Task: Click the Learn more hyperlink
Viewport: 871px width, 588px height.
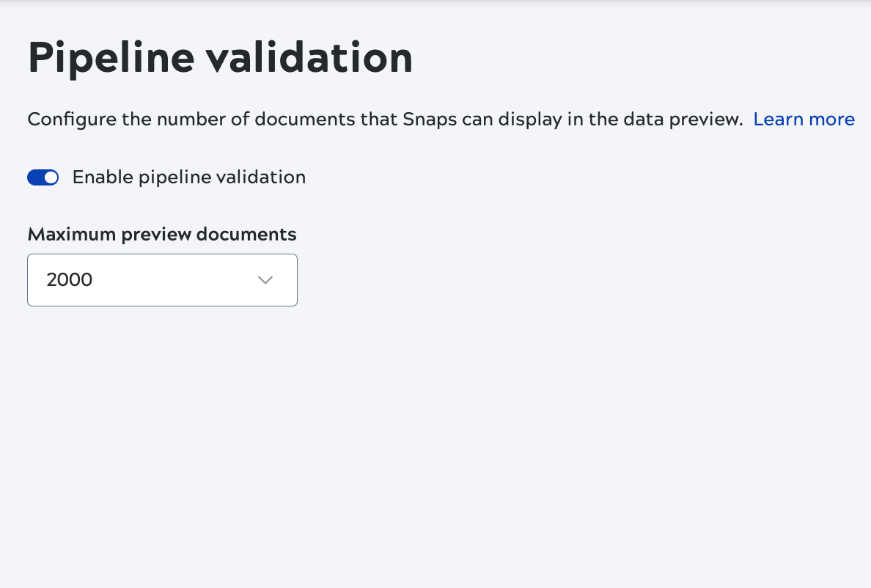Action: coord(804,119)
